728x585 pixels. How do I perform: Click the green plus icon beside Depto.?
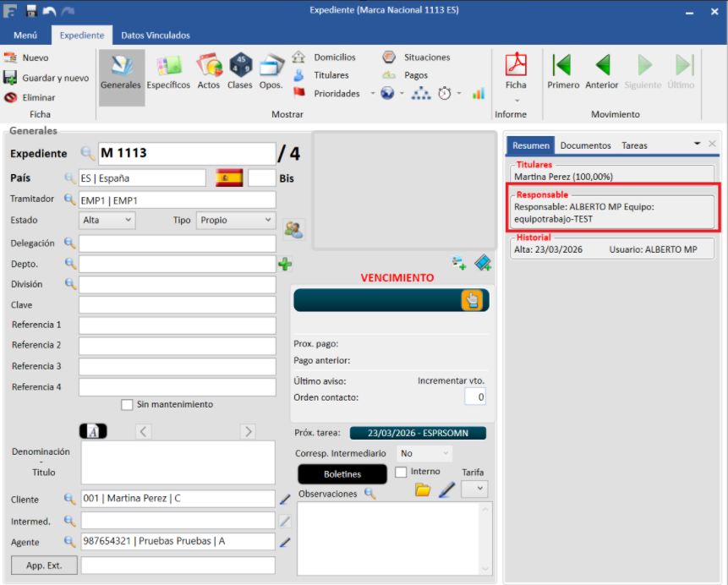[x=285, y=265]
